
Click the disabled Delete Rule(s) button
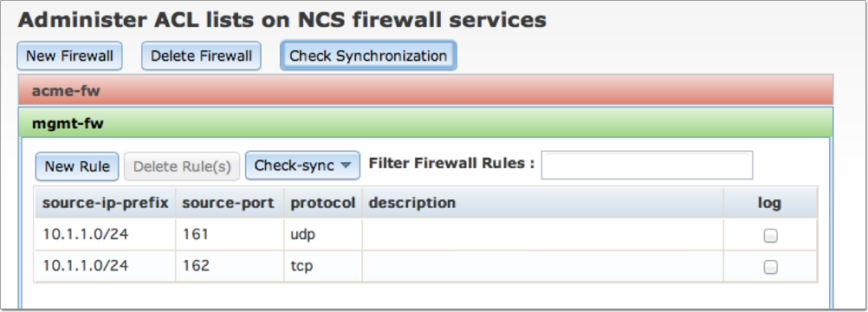click(x=182, y=166)
